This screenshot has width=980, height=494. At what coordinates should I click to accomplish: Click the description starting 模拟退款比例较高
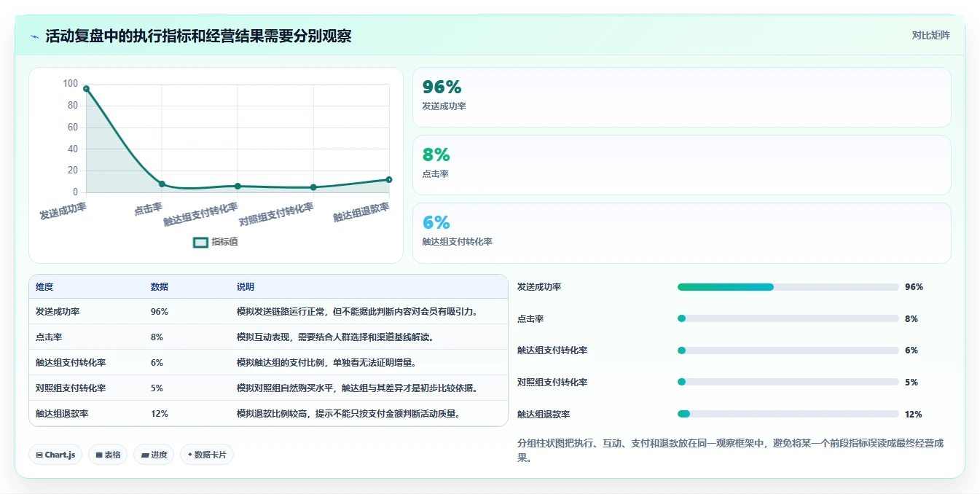pyautogui.click(x=348, y=414)
